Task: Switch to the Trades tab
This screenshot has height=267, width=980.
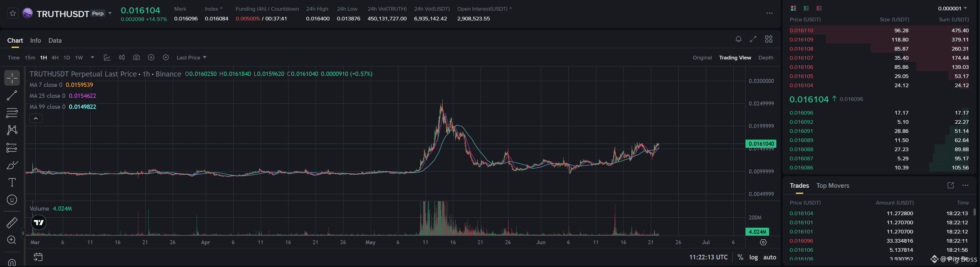Action: pos(799,185)
